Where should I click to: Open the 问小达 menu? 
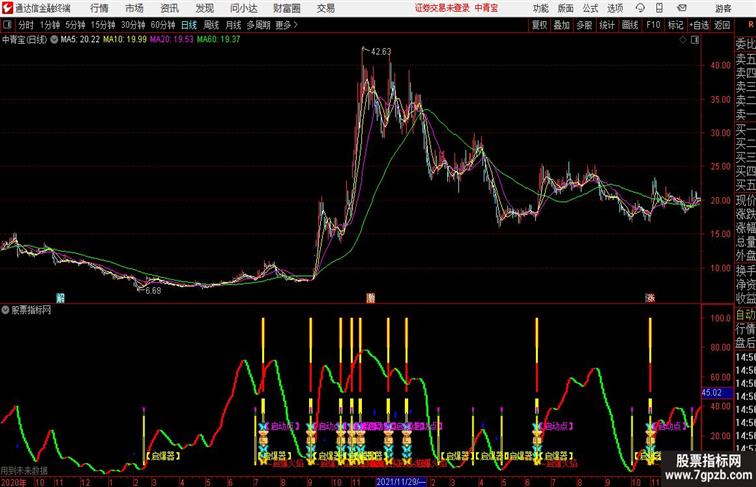pyautogui.click(x=244, y=8)
